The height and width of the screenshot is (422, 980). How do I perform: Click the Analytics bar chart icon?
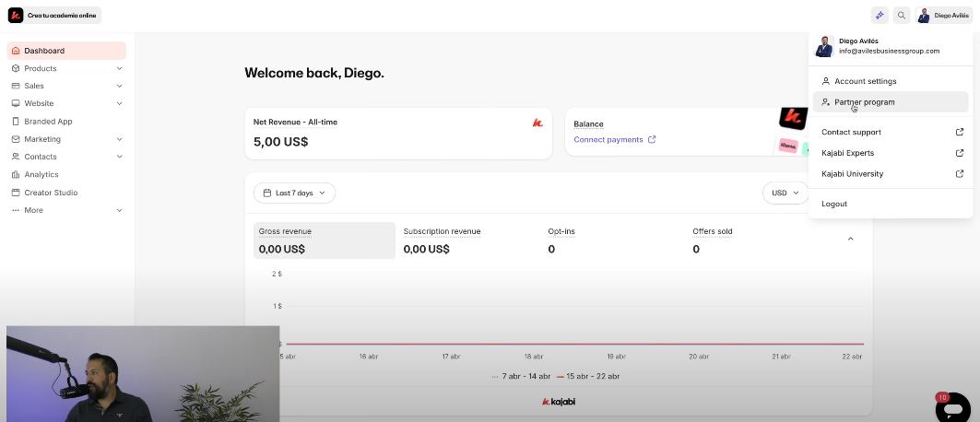pos(16,174)
